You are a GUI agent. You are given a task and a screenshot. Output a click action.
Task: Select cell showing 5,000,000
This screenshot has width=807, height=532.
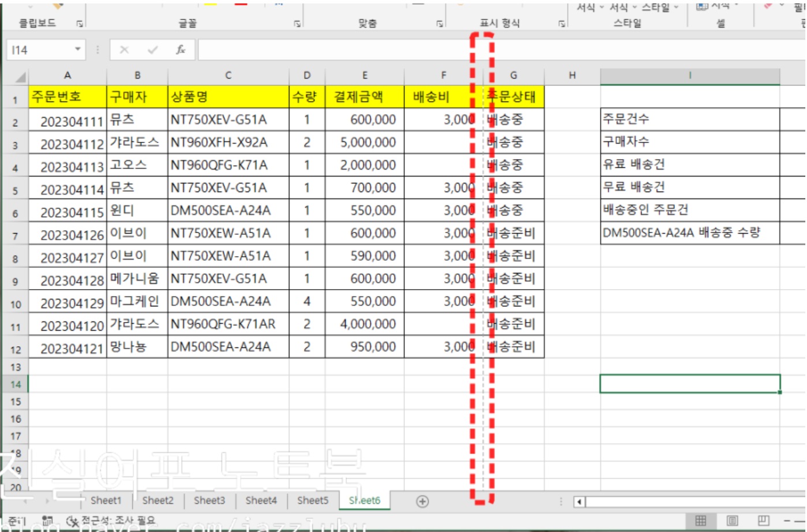(365, 143)
